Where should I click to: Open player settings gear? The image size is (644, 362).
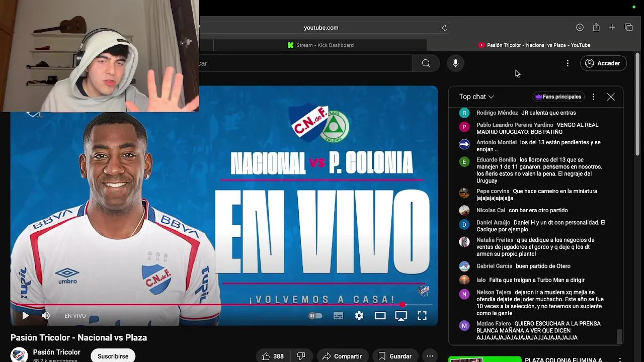[x=359, y=316]
